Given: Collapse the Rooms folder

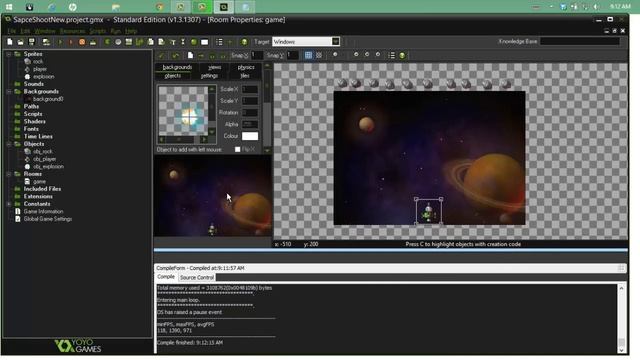Looking at the screenshot, I should (x=9, y=174).
